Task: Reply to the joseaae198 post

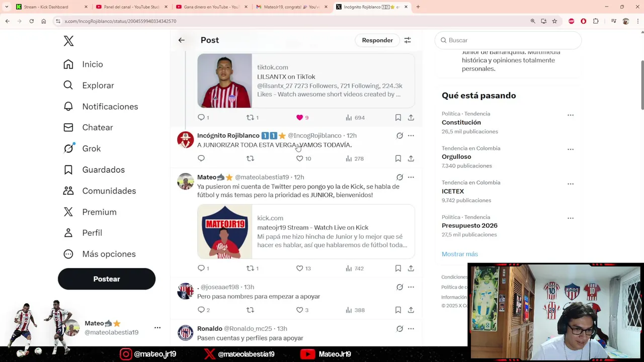Action: pyautogui.click(x=201, y=310)
